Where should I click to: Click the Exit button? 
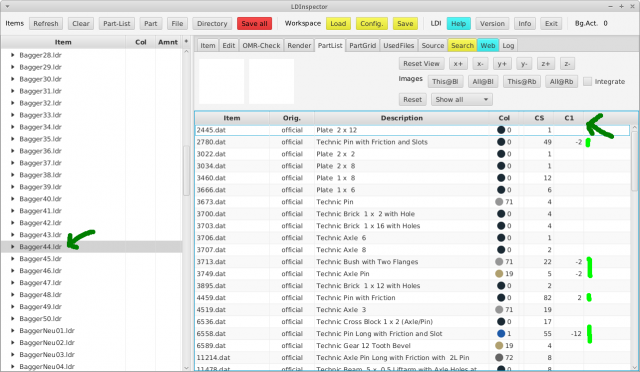(x=551, y=24)
